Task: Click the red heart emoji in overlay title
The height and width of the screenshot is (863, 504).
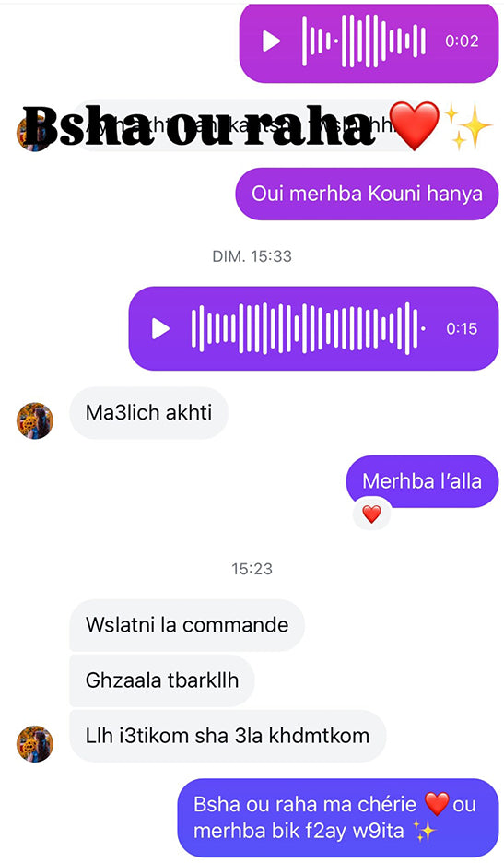Action: pyautogui.click(x=415, y=126)
